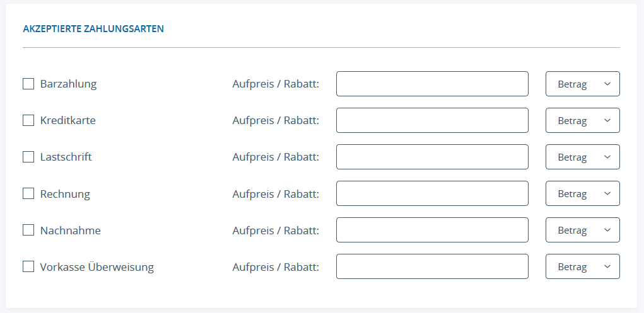Image resolution: width=644 pixels, height=313 pixels.
Task: Toggle the Nachnahme checkbox
Action: click(x=28, y=230)
